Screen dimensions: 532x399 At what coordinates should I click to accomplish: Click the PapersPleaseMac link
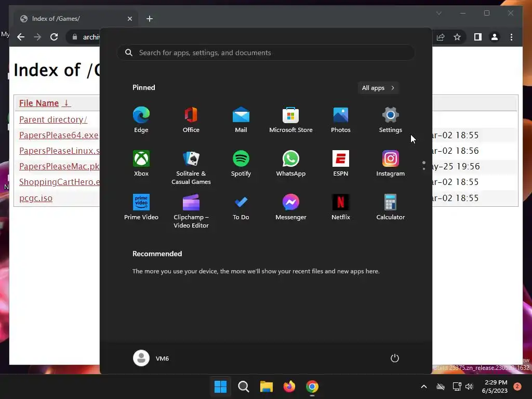click(59, 166)
